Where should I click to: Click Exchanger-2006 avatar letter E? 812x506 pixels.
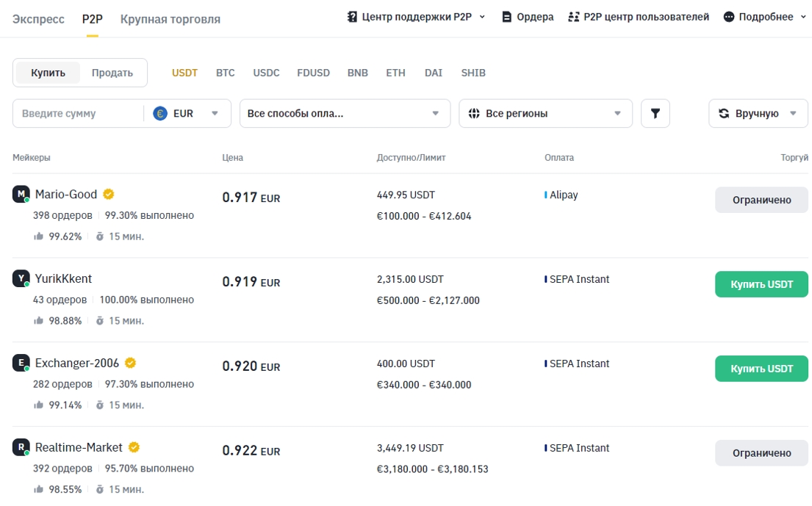click(x=21, y=363)
